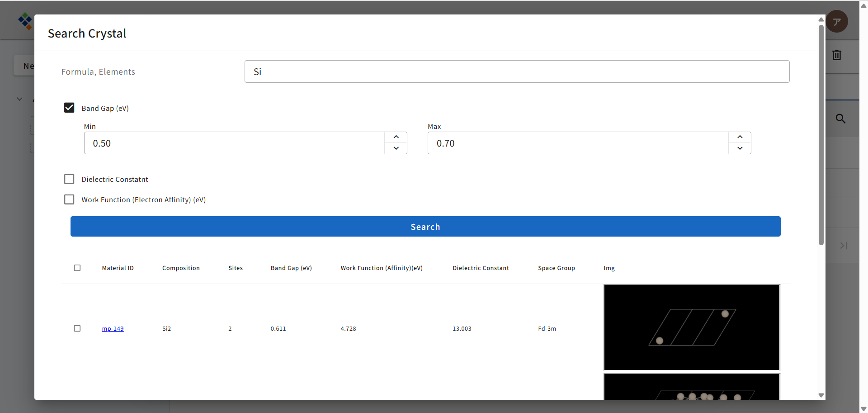The height and width of the screenshot is (413, 868).
Task: Tick the select-all results header checkbox
Action: click(77, 268)
